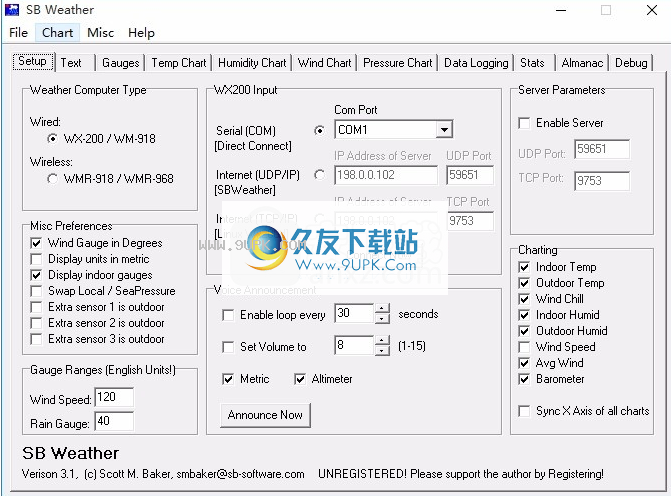The width and height of the screenshot is (671, 496).
Task: Select WMR-918 / WMR-968 wireless radio button
Action: click(52, 178)
